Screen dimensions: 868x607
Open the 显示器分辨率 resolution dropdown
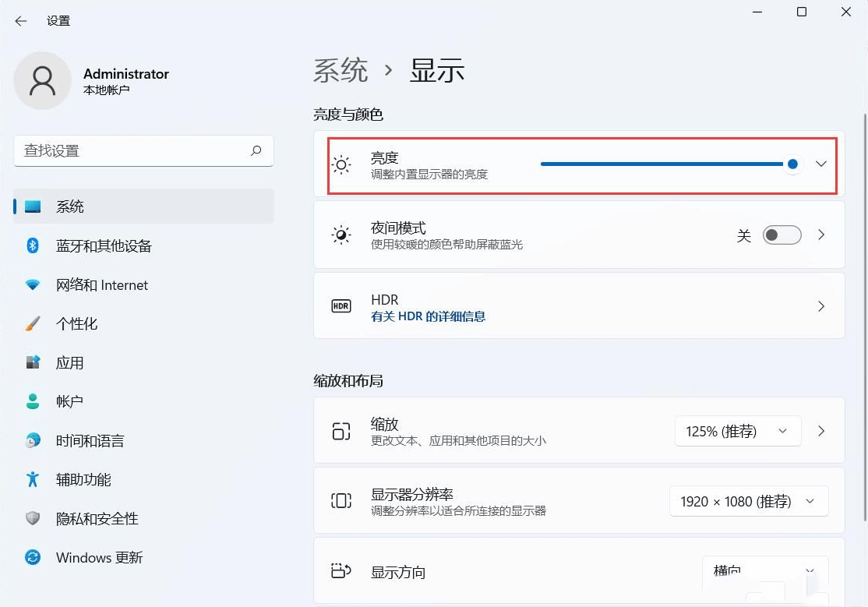747,501
